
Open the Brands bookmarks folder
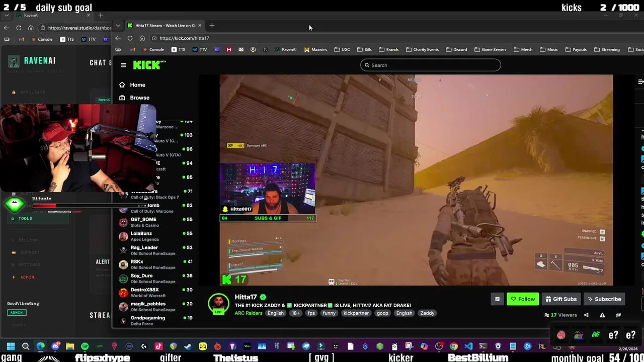click(x=388, y=49)
